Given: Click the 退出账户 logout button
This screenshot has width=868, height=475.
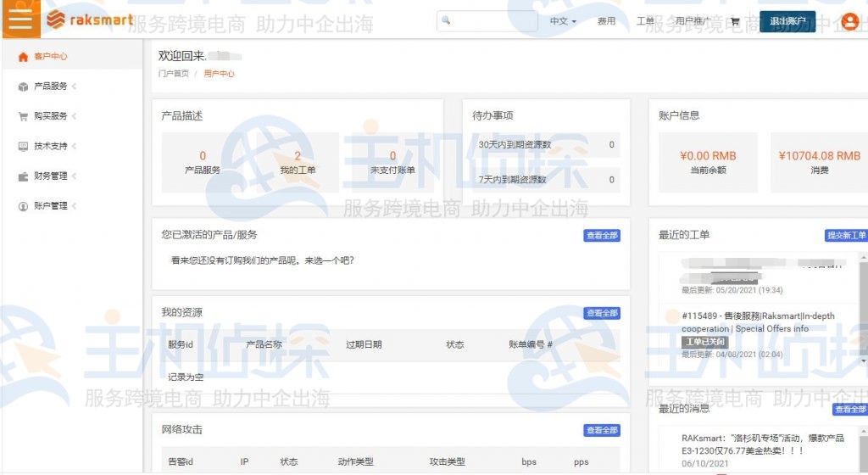Looking at the screenshot, I should point(787,21).
